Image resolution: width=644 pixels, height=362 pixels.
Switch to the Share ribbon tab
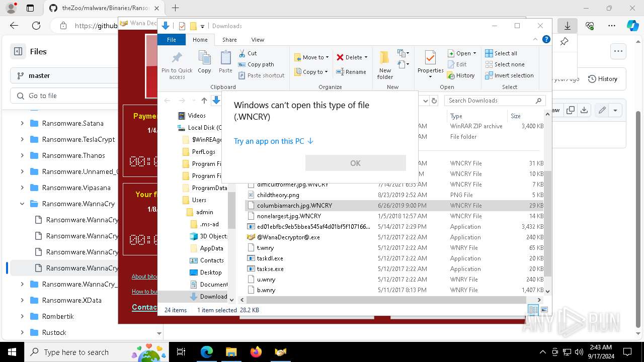229,40
